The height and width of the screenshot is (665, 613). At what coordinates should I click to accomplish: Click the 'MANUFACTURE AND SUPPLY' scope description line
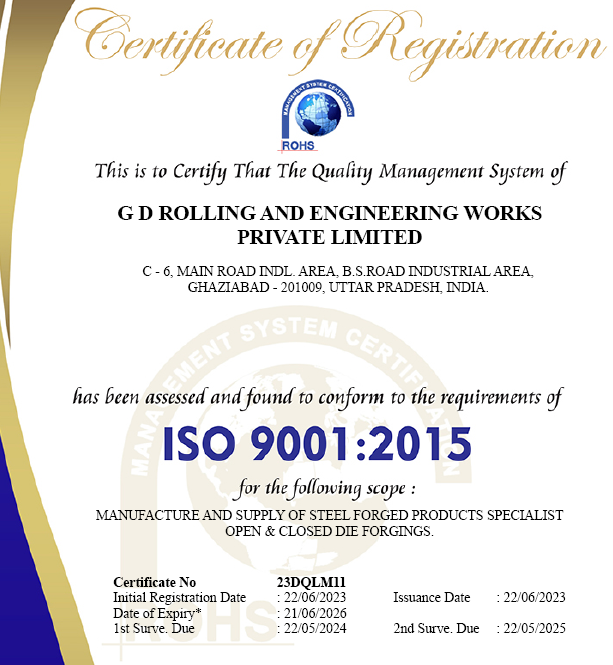point(329,515)
